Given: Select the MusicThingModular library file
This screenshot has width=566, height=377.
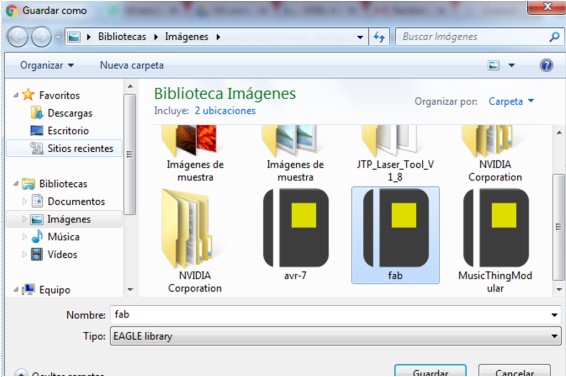Looking at the screenshot, I should [x=495, y=240].
